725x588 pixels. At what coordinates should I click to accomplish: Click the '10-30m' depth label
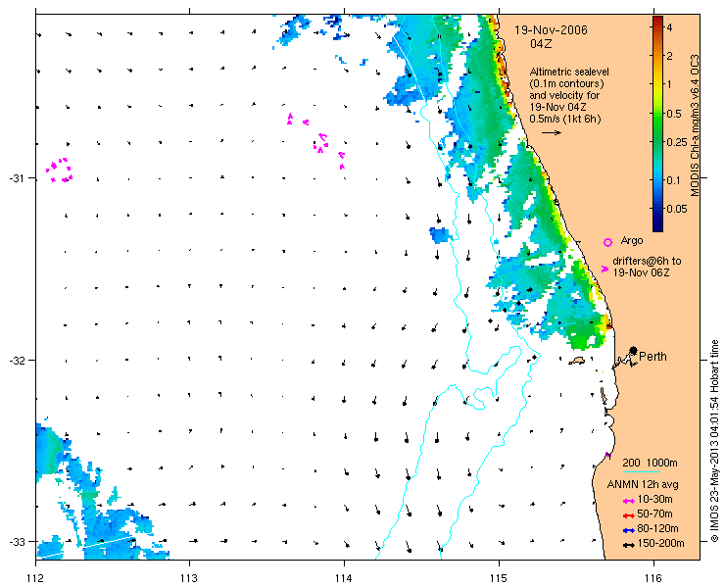point(654,499)
